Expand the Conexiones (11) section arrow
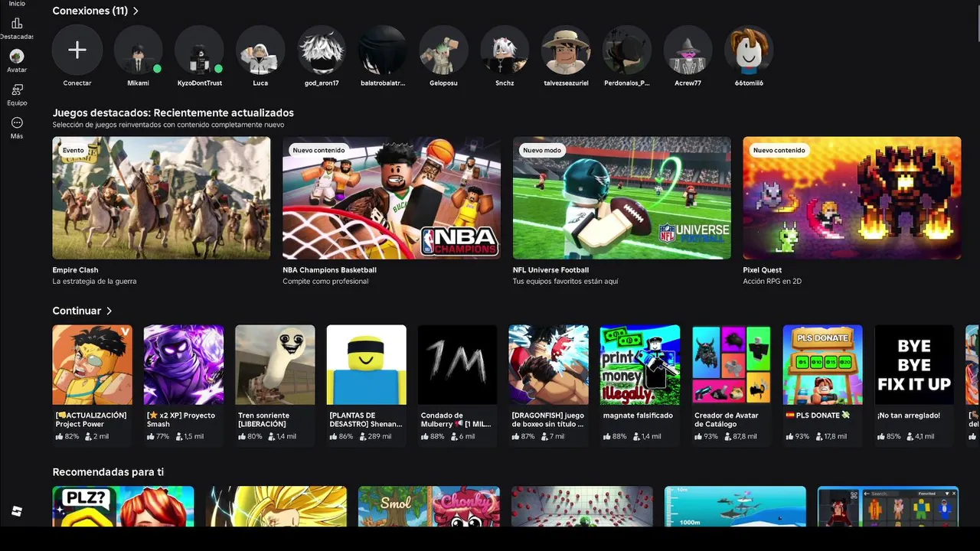980x551 pixels. (136, 11)
